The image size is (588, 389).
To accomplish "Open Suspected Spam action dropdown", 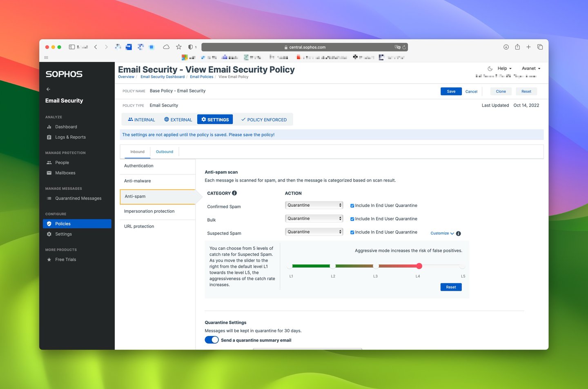I will [x=314, y=232].
